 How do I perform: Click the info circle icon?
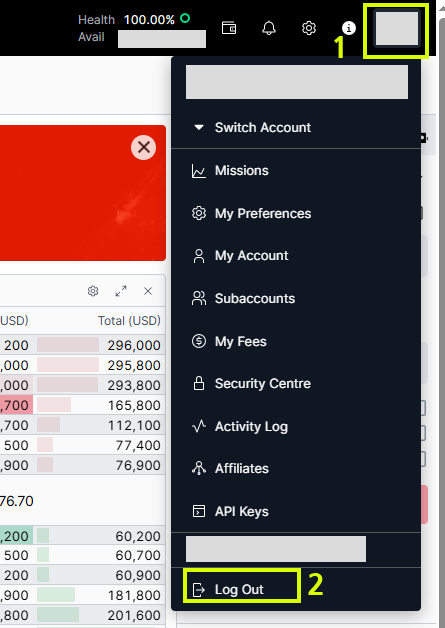point(348,28)
